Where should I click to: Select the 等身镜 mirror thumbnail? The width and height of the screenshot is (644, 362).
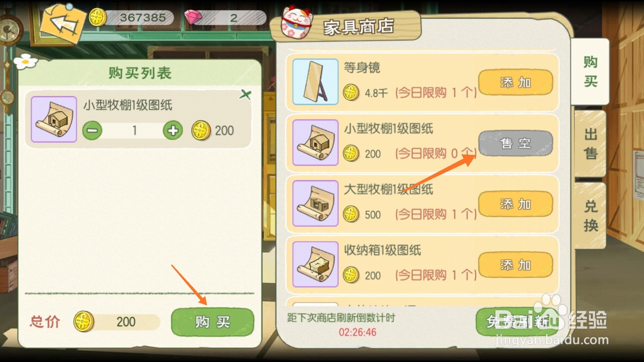pyautogui.click(x=315, y=82)
